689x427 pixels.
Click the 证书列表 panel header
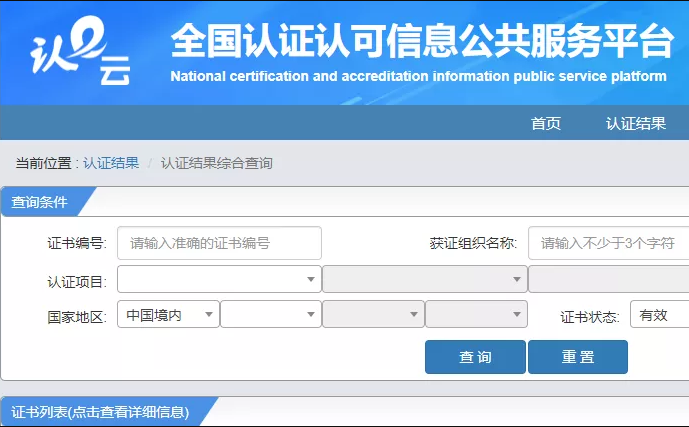[x=100, y=412]
